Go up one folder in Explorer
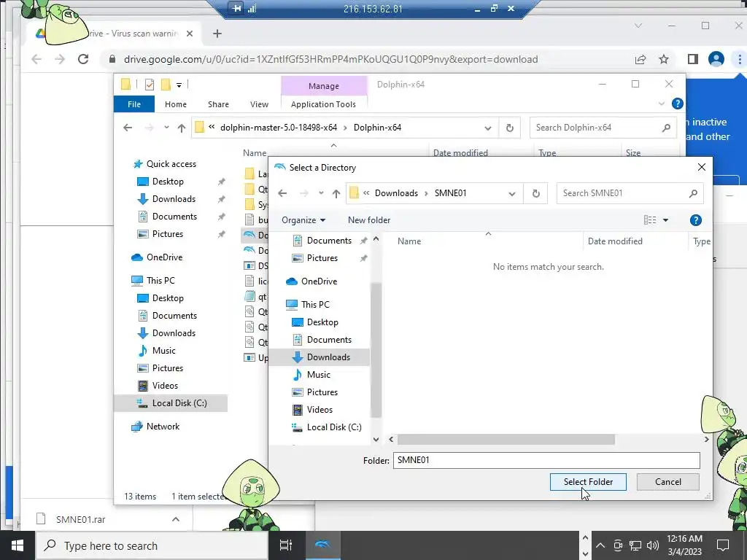747x560 pixels. pos(182,128)
